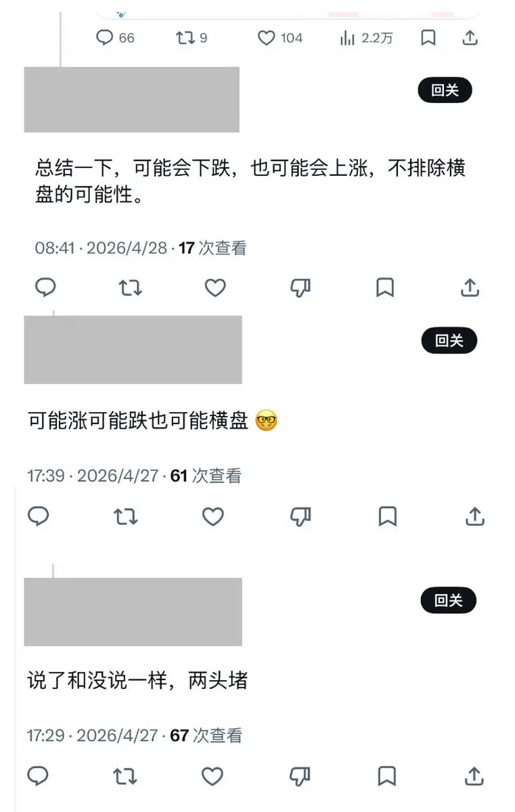Follow back the 17:29 comment's author

449,600
